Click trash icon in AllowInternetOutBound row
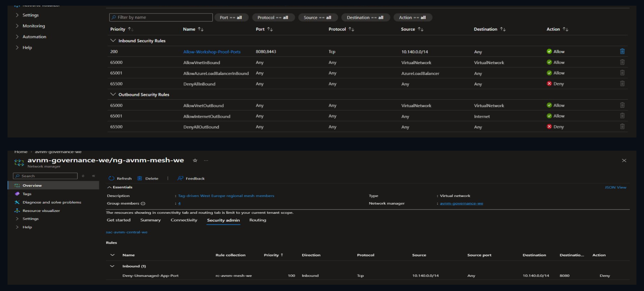Image resolution: width=644 pixels, height=291 pixels. pyautogui.click(x=622, y=116)
